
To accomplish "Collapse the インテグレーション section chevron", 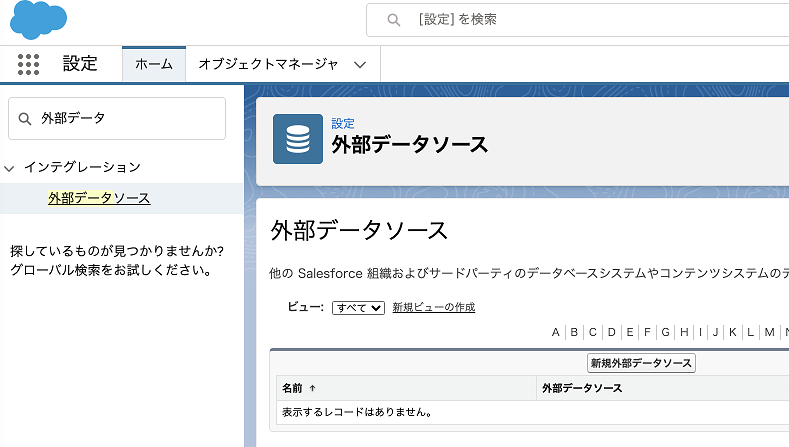I will point(9,168).
